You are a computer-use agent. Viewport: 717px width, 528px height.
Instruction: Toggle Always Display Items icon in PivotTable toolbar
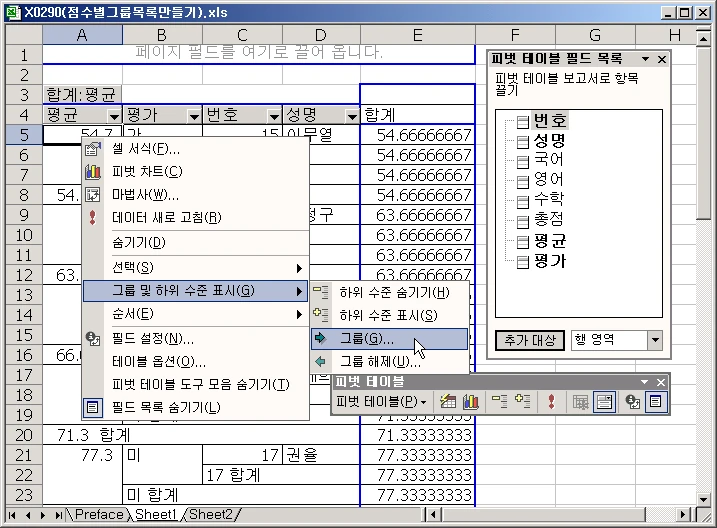[604, 402]
